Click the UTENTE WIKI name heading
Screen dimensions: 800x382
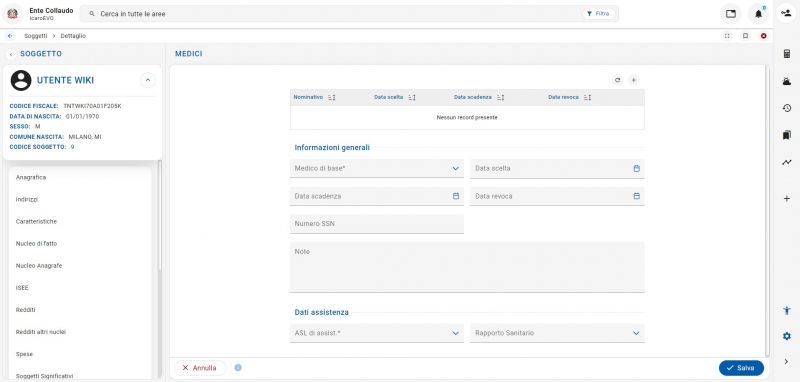pyautogui.click(x=65, y=81)
